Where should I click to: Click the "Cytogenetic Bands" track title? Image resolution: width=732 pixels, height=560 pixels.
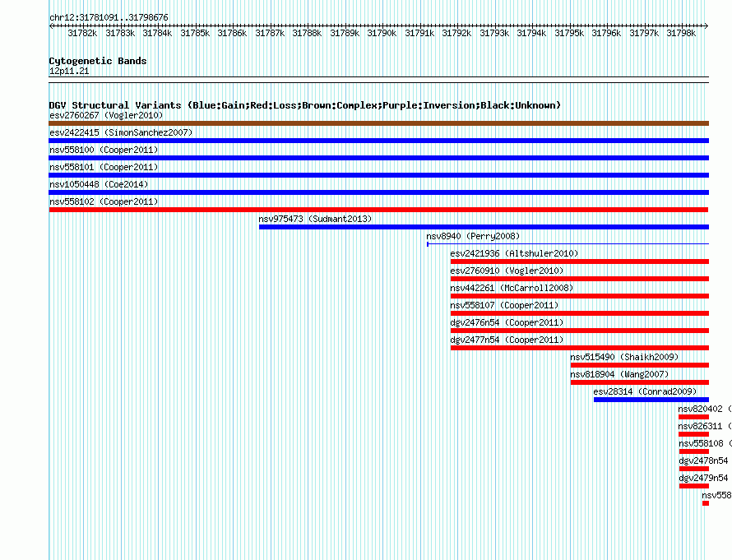[x=98, y=61]
